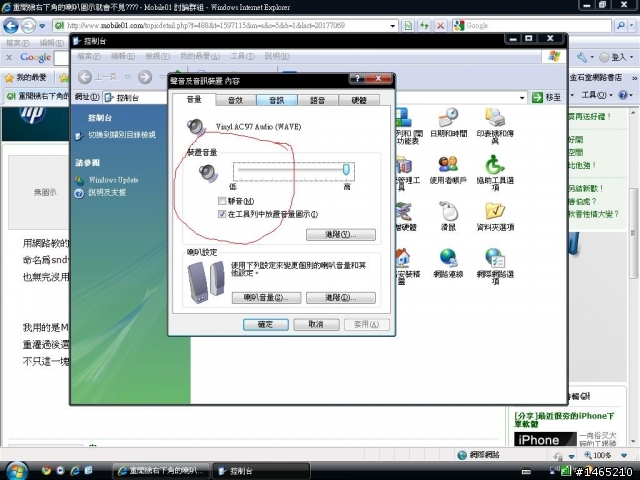
Task: Click the dialog help question mark
Action: coord(358,78)
